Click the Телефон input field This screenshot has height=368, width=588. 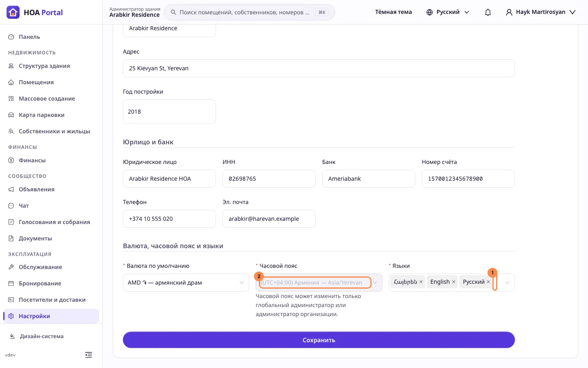169,219
